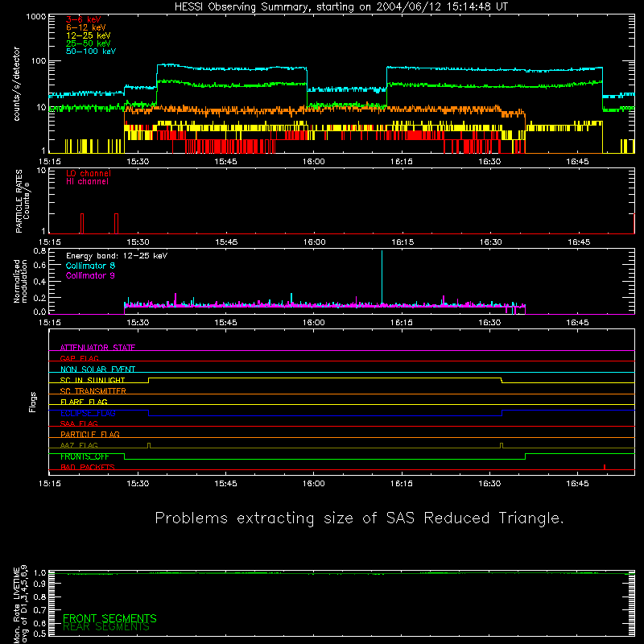Screen dimensions: 644x644
Task: Click the 1000 tick label on counts axis
Action: pyautogui.click(x=35, y=17)
